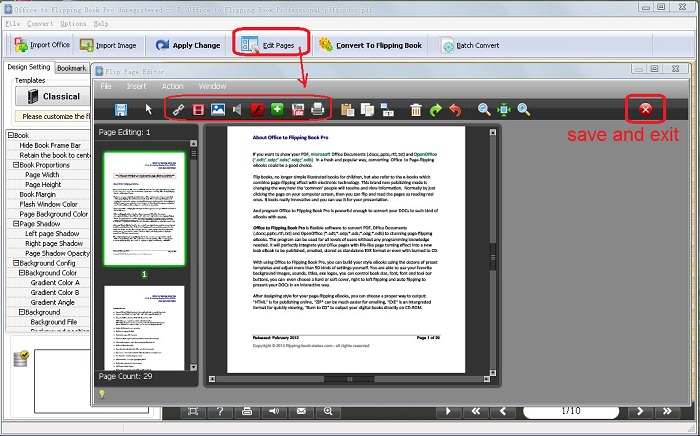Screen dimensions: 700x436
Task: Select Page Width setting
Action: pyautogui.click(x=42, y=174)
